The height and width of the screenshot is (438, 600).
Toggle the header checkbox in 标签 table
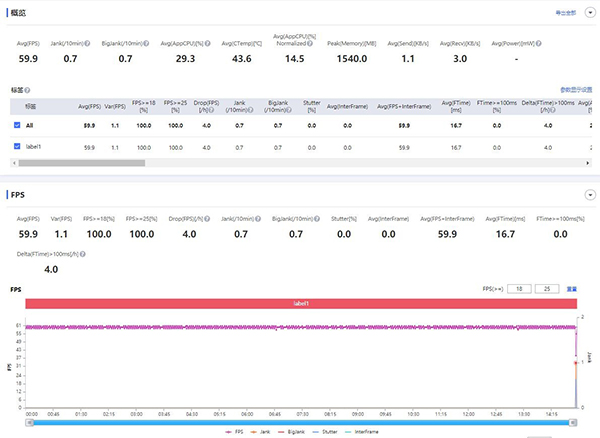point(17,105)
